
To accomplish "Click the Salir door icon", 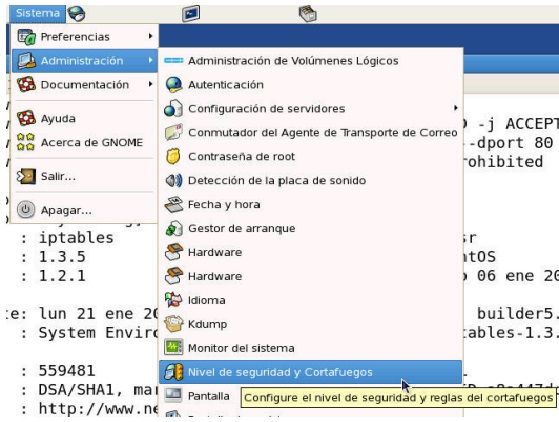I will pos(27,176).
